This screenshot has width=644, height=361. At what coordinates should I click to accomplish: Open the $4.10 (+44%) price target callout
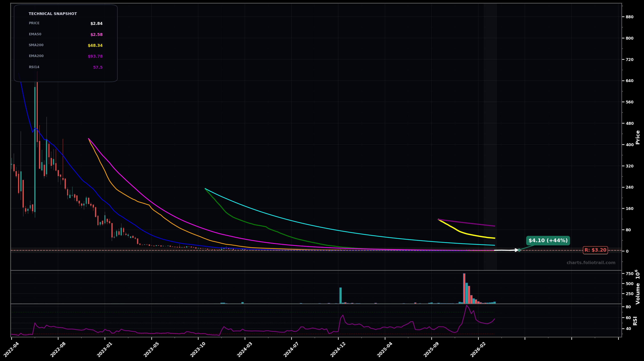tap(548, 240)
